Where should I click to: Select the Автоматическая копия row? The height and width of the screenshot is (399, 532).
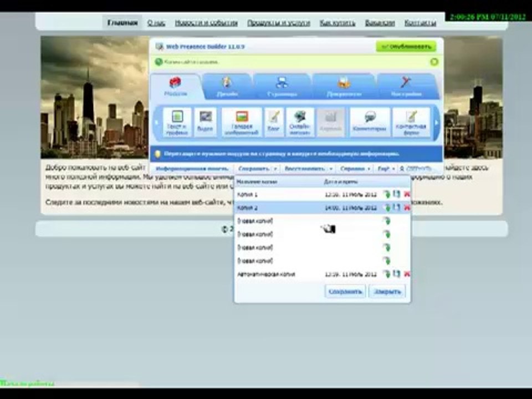point(323,274)
